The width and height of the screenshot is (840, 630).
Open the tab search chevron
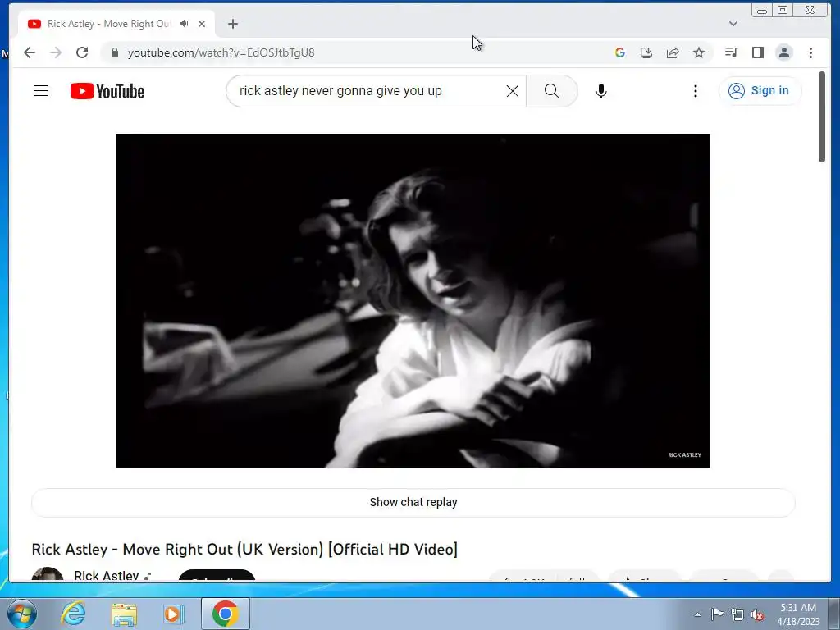pos(733,24)
